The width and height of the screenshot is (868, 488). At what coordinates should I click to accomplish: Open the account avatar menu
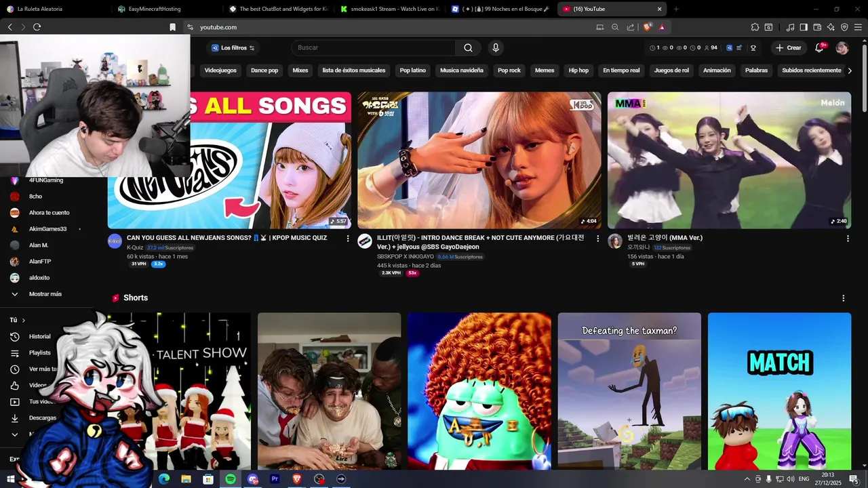[842, 48]
